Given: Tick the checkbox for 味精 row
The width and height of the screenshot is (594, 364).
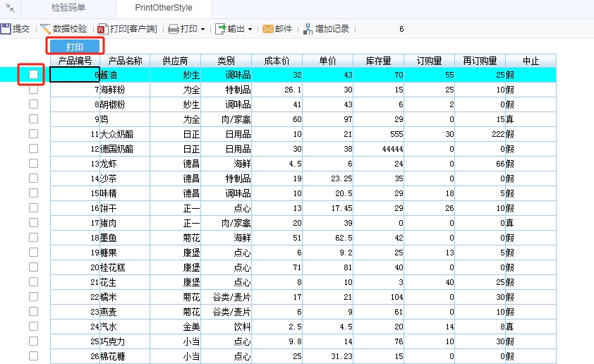Looking at the screenshot, I should [33, 193].
